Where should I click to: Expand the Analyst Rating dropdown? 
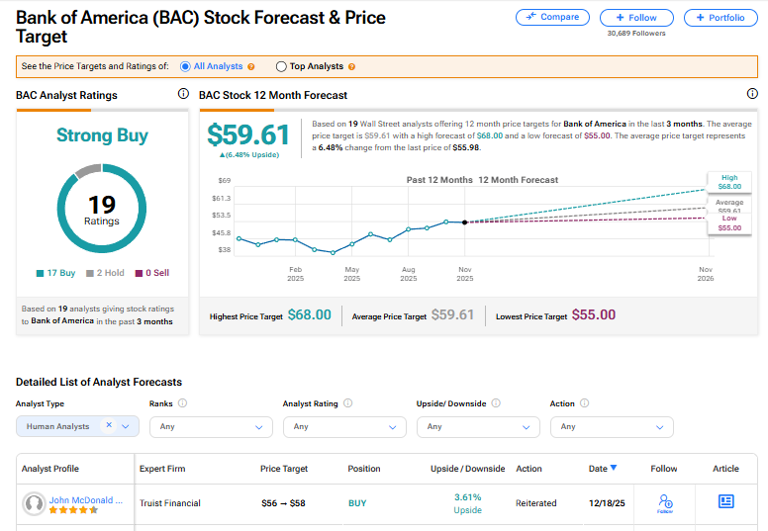coord(344,426)
